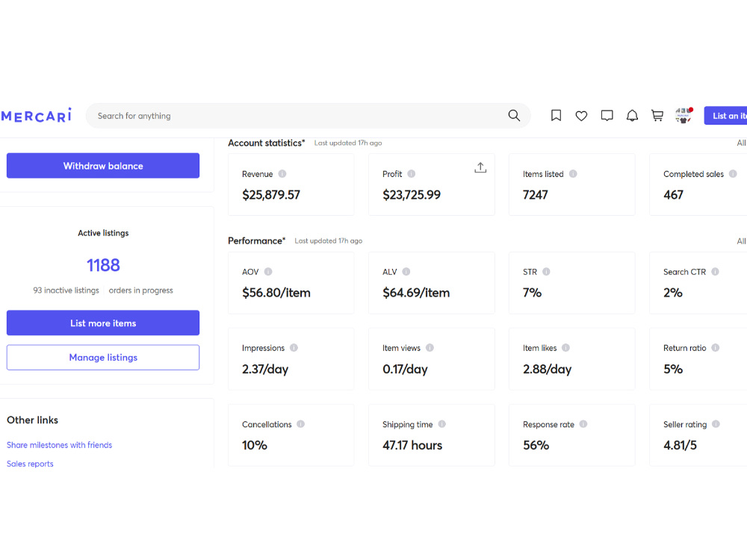Click the Manage listings button
The height and width of the screenshot is (560, 747).
103,357
